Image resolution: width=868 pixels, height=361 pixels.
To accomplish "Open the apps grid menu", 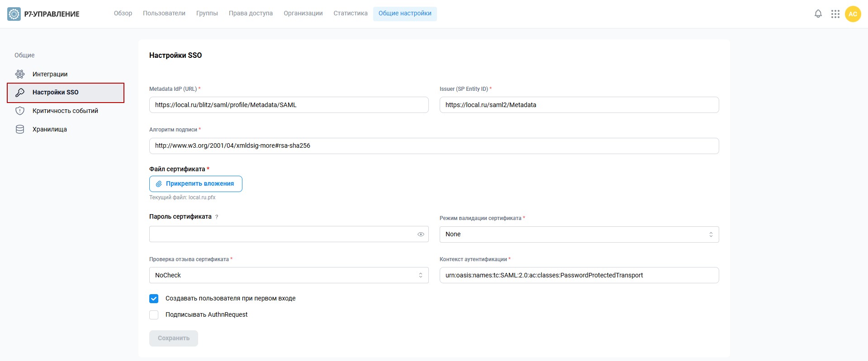I will coord(835,14).
